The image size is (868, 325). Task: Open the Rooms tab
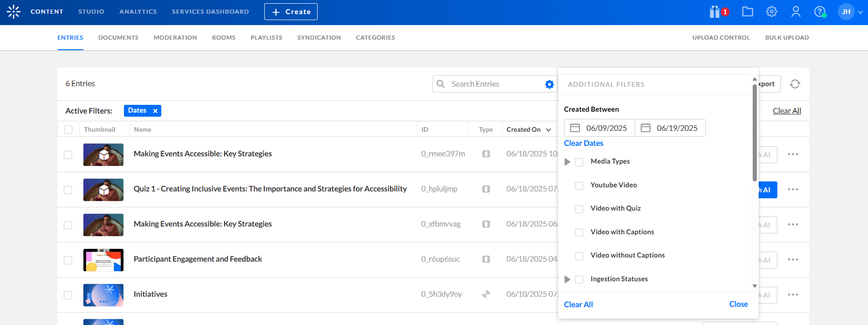tap(224, 37)
